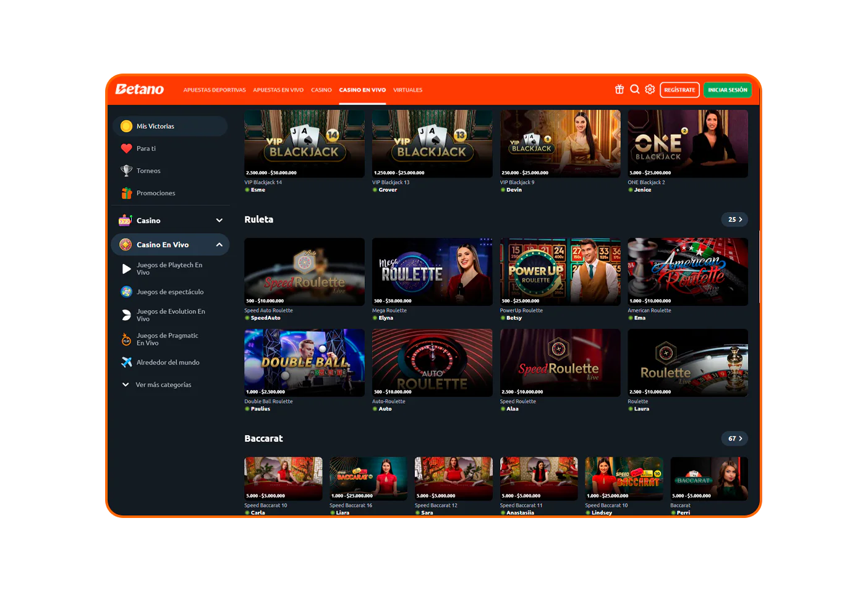Show all 25 Ruleta games
The height and width of the screenshot is (594, 868).
point(734,219)
